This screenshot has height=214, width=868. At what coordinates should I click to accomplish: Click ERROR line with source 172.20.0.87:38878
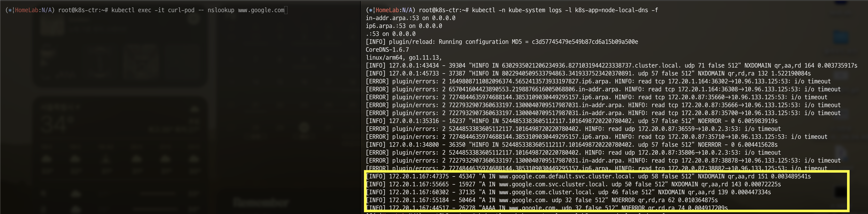click(x=603, y=160)
